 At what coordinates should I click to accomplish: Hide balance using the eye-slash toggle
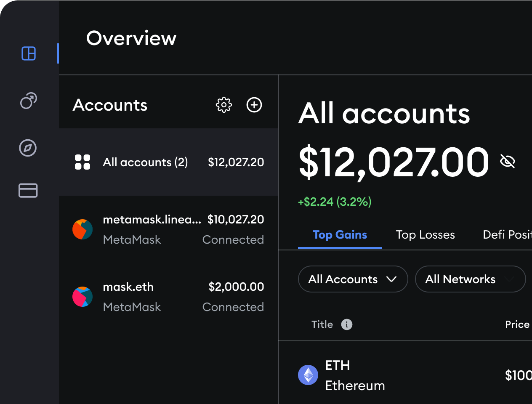click(x=508, y=161)
